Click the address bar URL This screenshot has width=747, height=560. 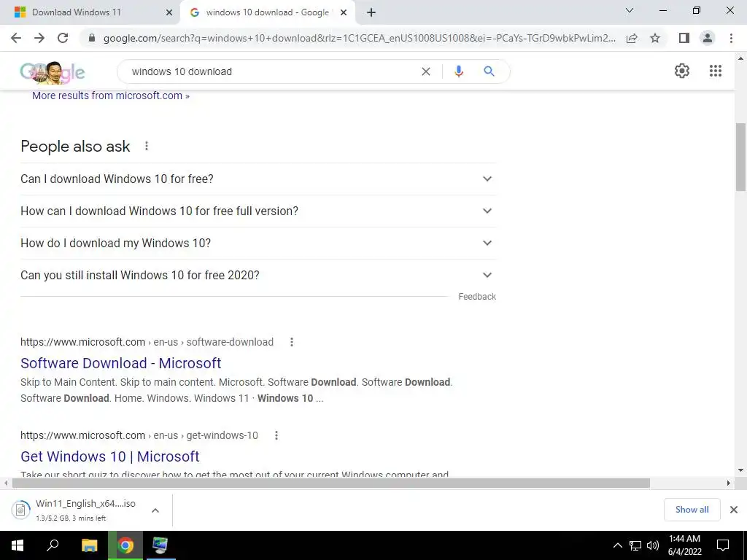tap(359, 38)
